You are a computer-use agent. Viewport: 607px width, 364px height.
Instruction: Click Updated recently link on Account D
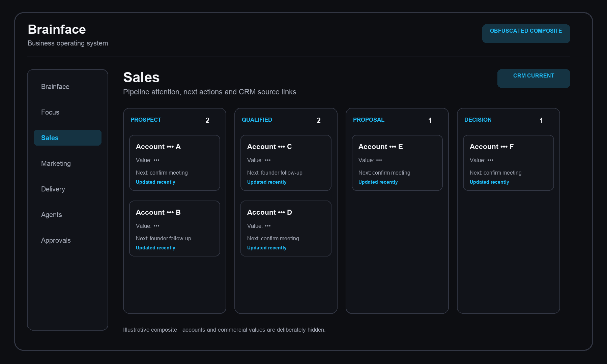[267, 248]
